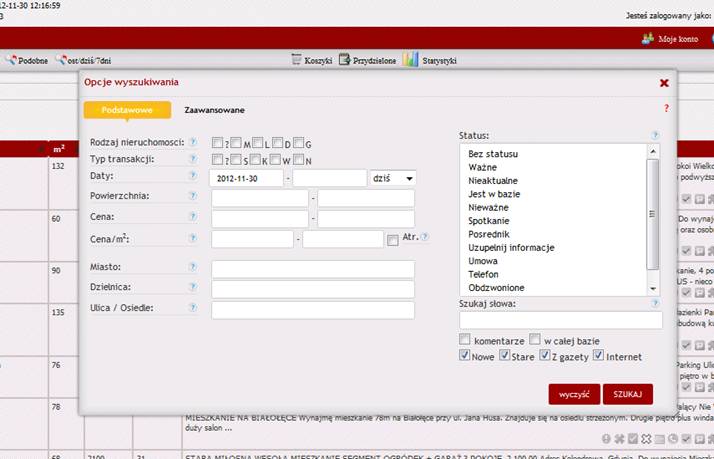Screen dimensions: 714x459
Task: Open the 'dziś' date range dropdown
Action: 392,178
